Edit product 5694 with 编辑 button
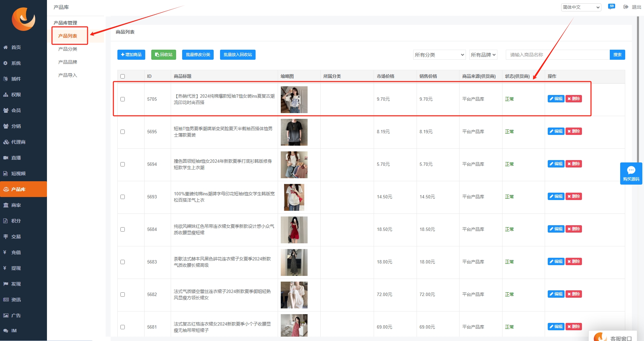 [x=556, y=164]
